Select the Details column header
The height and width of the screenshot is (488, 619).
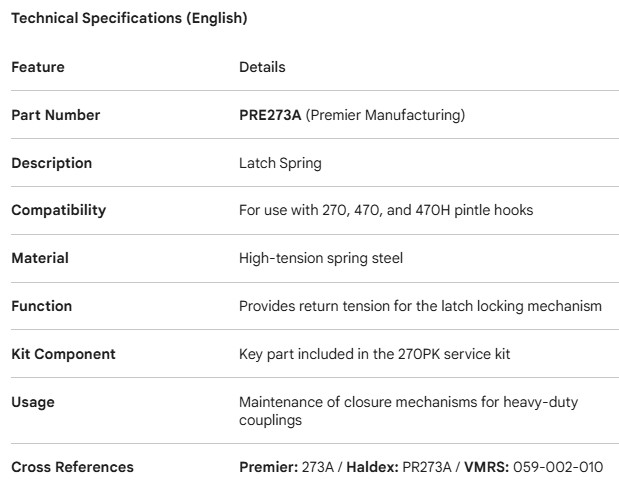tap(262, 67)
